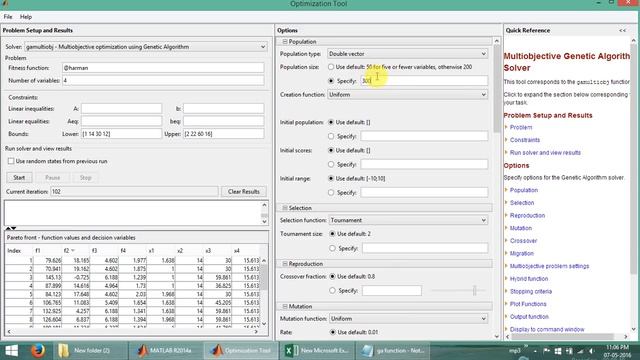
Task: Launch Firefox from the taskbar
Action: [x=38, y=351]
